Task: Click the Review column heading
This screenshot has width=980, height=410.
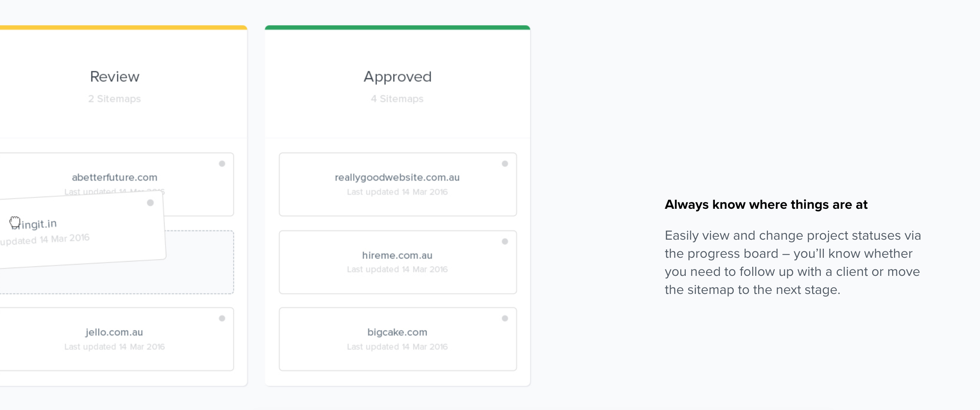Action: coord(115,77)
